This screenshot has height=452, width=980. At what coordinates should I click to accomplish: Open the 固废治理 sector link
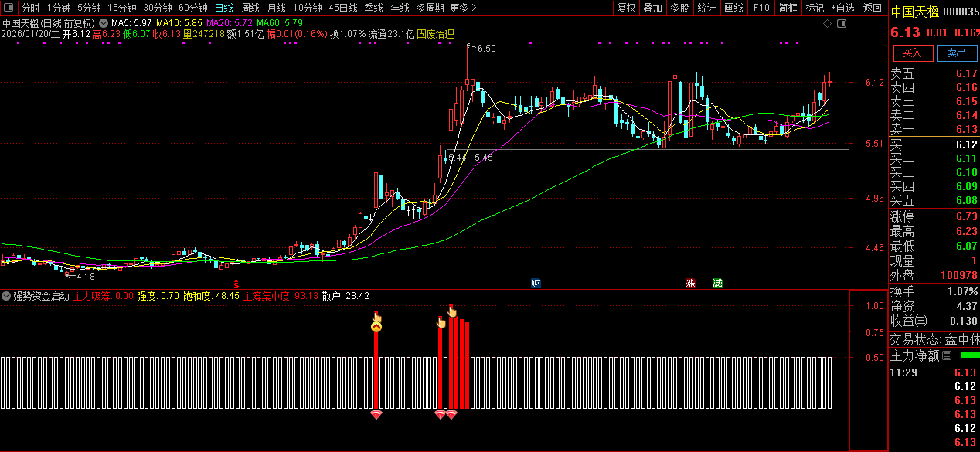[436, 34]
